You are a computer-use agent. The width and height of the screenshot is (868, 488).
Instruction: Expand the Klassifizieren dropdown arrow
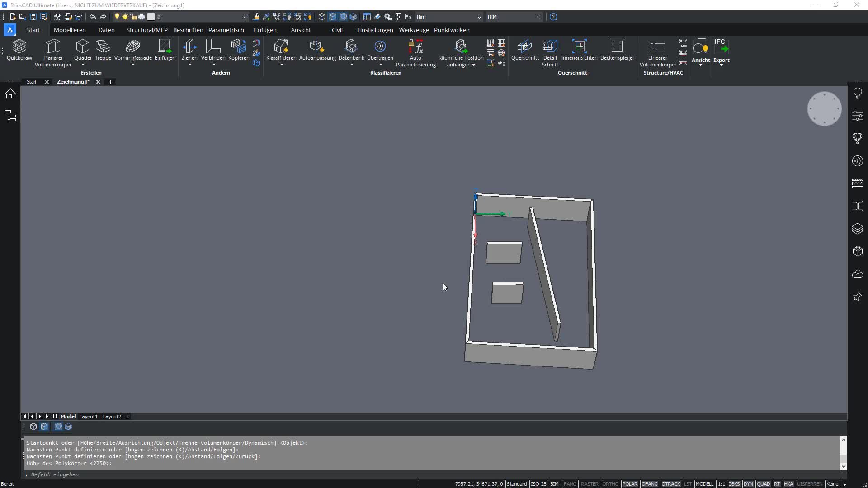click(x=281, y=65)
